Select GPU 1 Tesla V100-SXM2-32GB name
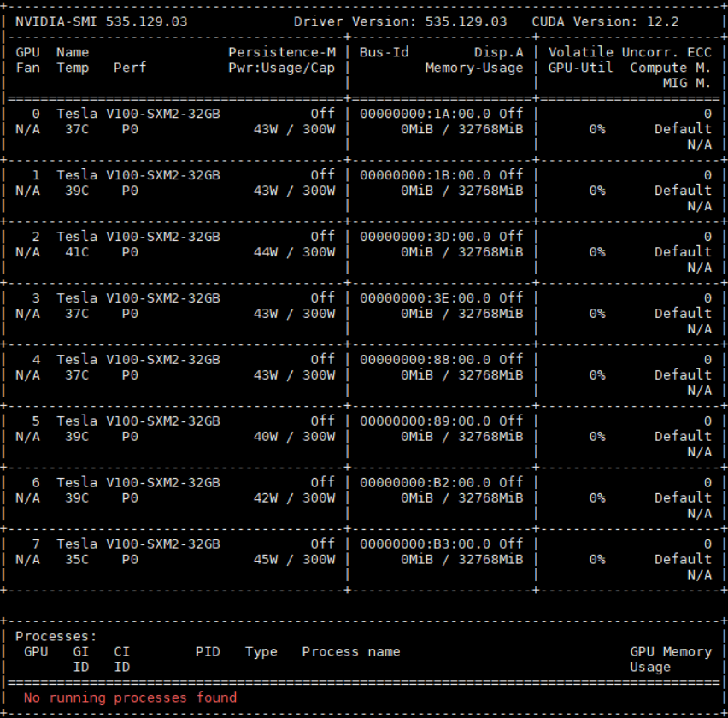Viewport: 728px width, 718px height. click(x=138, y=175)
